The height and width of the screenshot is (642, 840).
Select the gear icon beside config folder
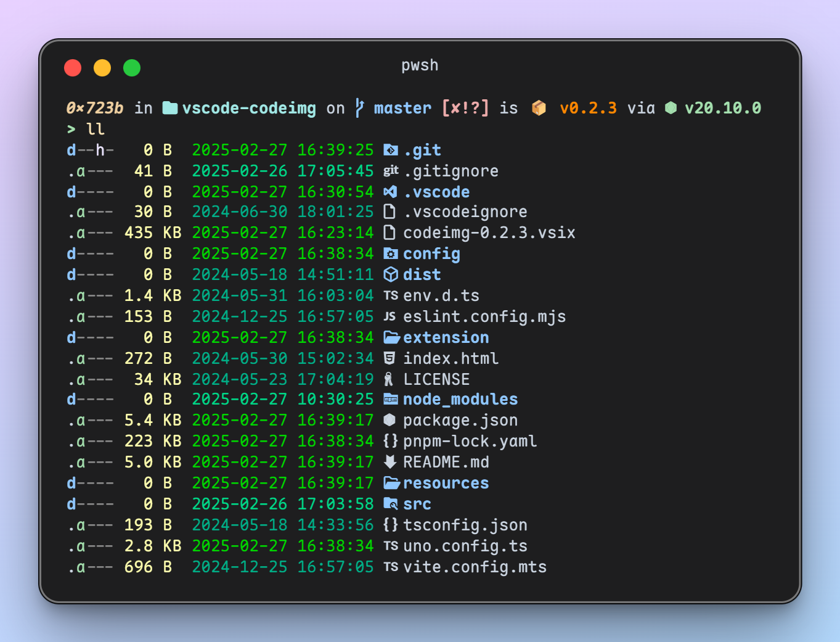click(392, 253)
